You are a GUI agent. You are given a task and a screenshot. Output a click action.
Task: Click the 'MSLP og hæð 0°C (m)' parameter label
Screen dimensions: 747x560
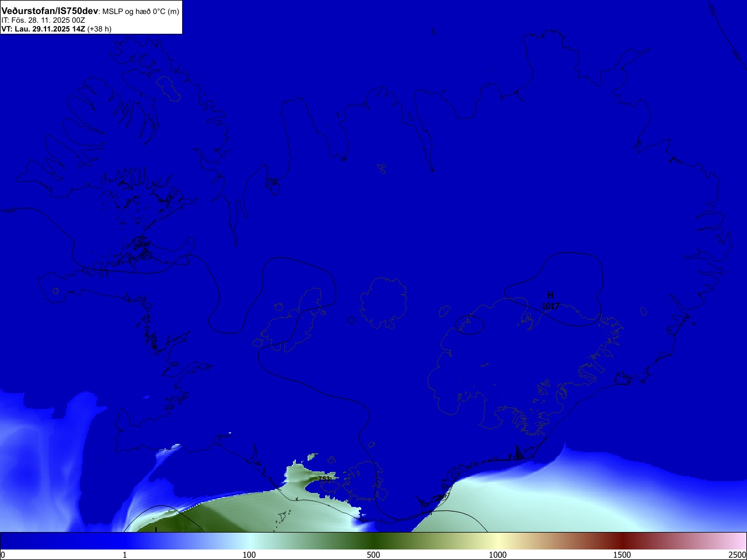pos(141,12)
